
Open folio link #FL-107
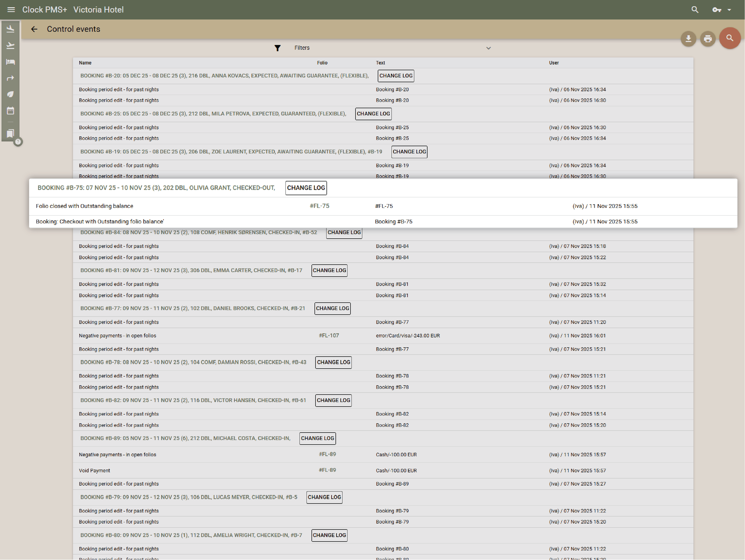point(329,336)
